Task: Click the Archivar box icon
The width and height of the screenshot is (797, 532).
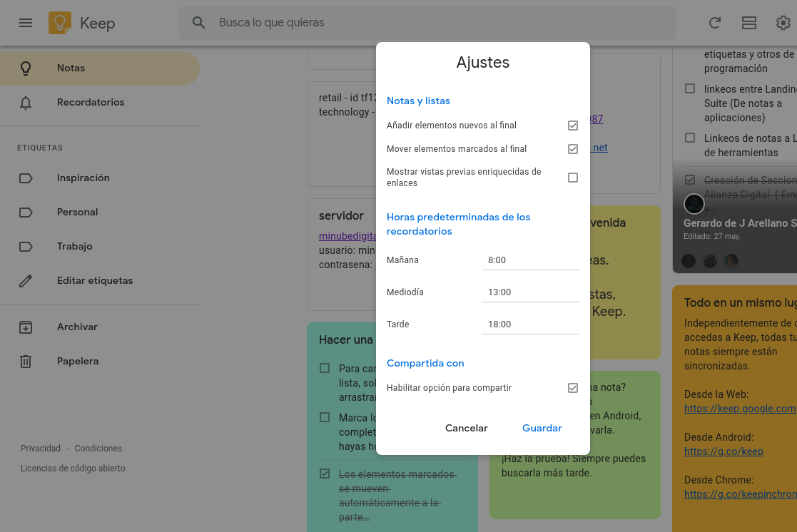Action: [26, 327]
